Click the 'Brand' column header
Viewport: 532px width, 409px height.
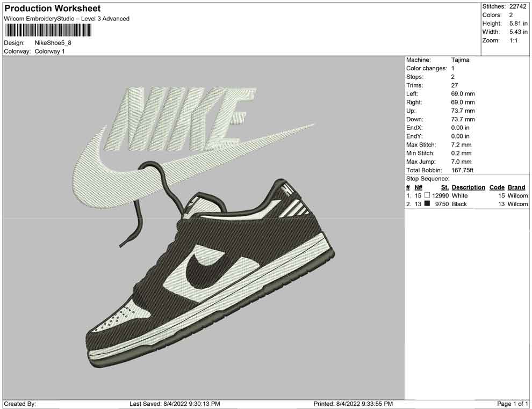click(x=516, y=187)
